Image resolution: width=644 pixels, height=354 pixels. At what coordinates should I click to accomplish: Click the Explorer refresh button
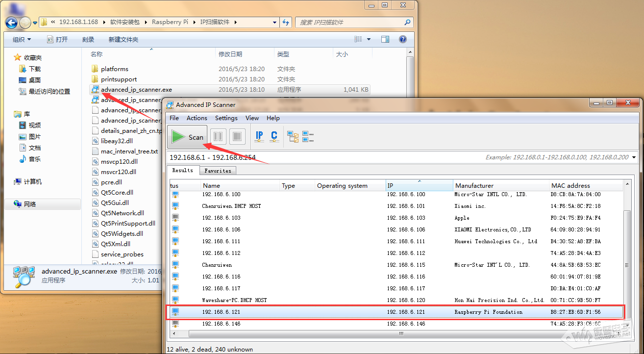pos(287,22)
